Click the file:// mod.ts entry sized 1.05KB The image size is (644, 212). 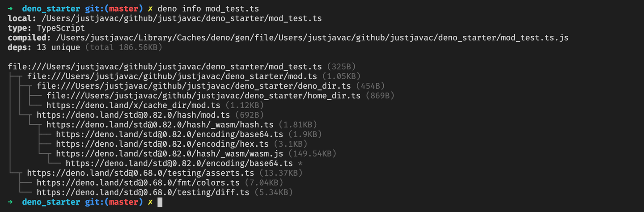pyautogui.click(x=172, y=76)
